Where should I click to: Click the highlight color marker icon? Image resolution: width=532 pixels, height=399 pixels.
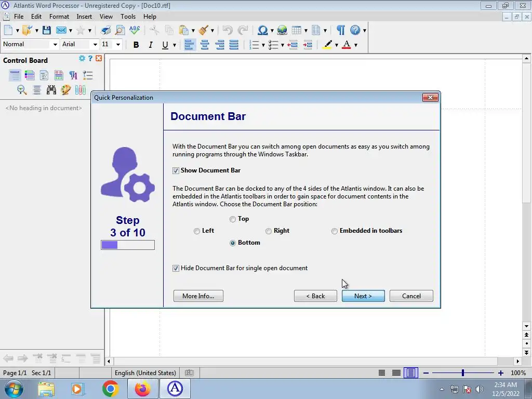pos(327,45)
